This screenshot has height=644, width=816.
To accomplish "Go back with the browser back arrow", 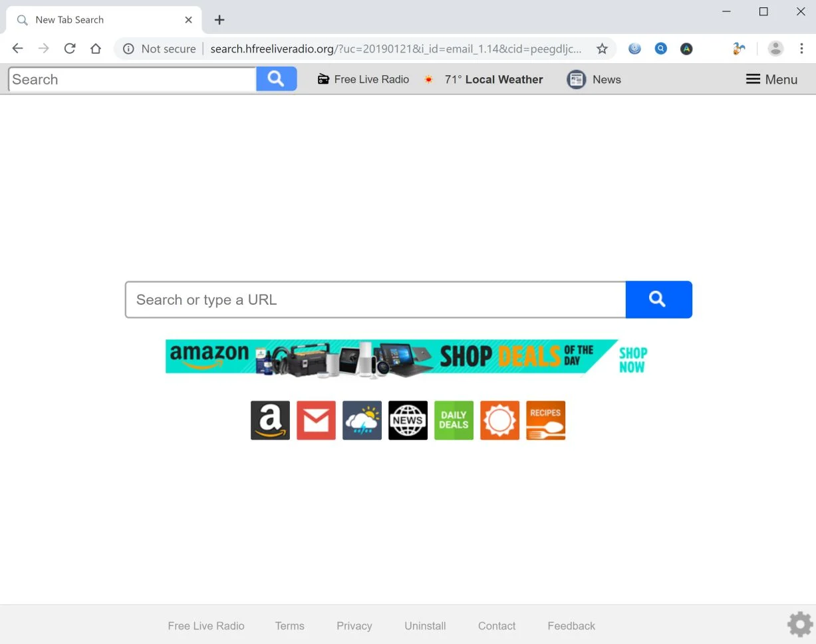I will pos(18,49).
